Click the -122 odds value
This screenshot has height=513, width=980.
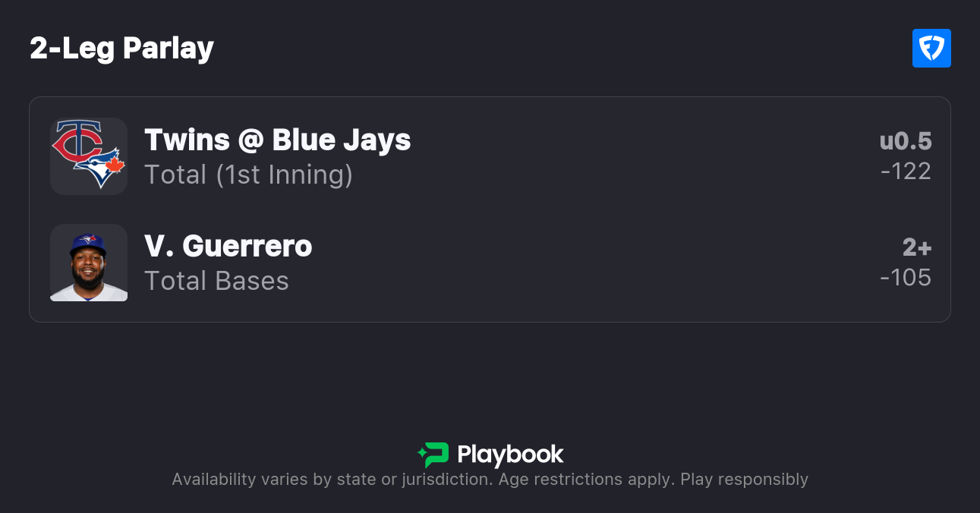(x=906, y=172)
